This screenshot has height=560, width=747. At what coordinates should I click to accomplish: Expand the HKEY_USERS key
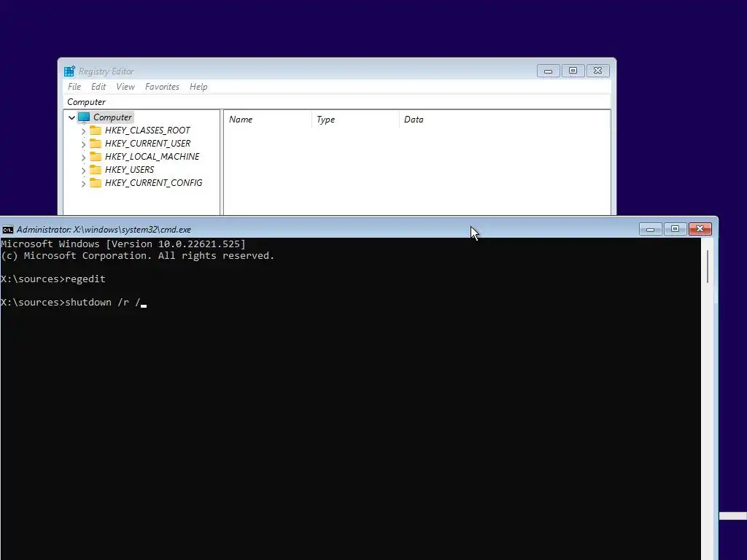(x=83, y=170)
